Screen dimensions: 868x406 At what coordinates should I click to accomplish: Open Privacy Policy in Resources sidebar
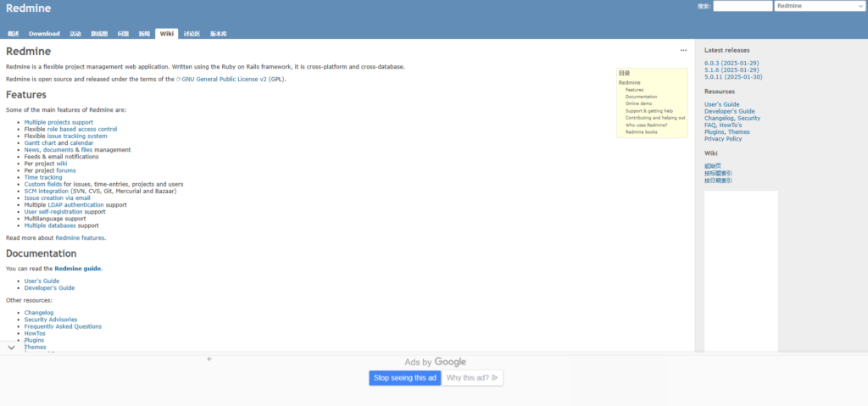click(x=723, y=139)
